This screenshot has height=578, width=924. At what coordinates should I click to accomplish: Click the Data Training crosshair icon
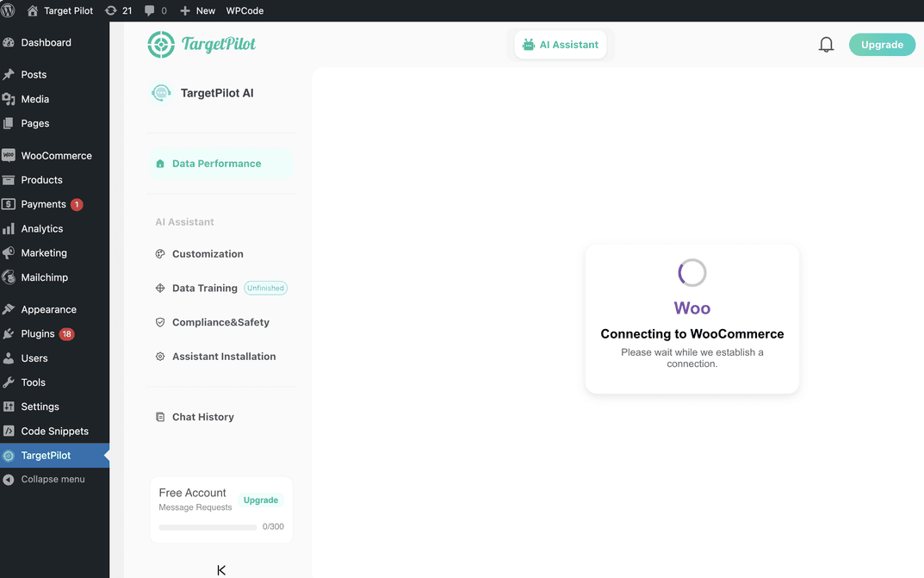[159, 288]
